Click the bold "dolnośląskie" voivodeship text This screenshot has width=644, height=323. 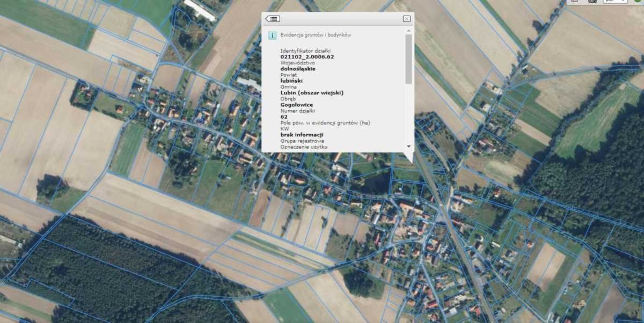coord(299,69)
